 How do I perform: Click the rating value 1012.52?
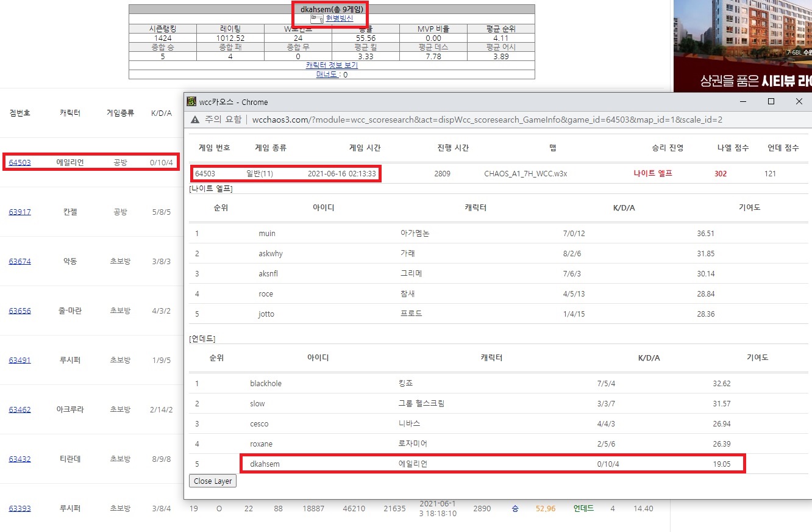230,38
